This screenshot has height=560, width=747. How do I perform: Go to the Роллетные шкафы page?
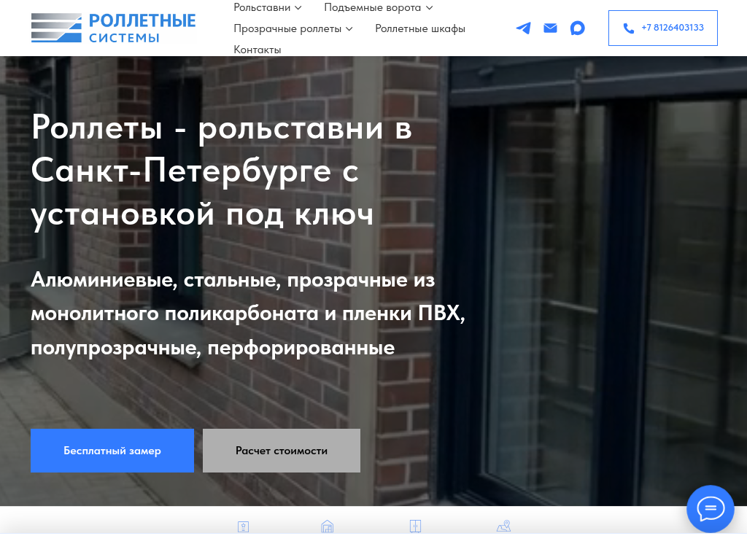pos(420,28)
